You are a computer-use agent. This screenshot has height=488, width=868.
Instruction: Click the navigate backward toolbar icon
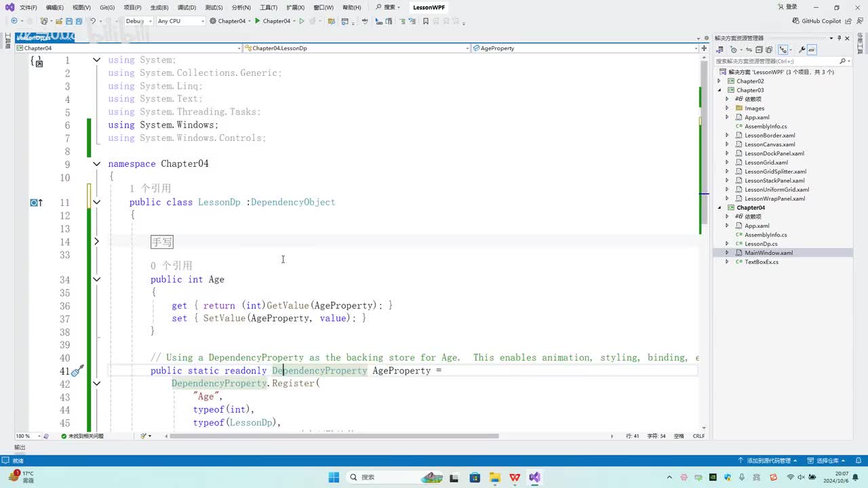coord(14,21)
